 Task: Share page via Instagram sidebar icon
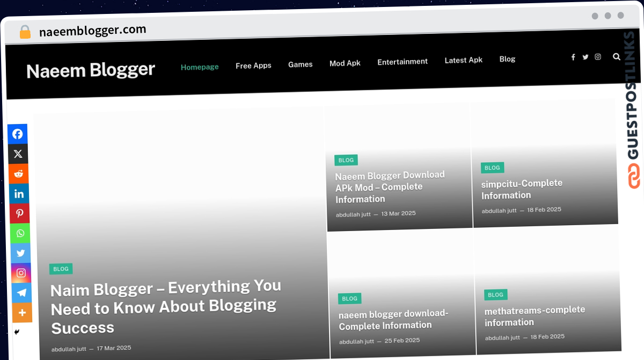click(21, 273)
